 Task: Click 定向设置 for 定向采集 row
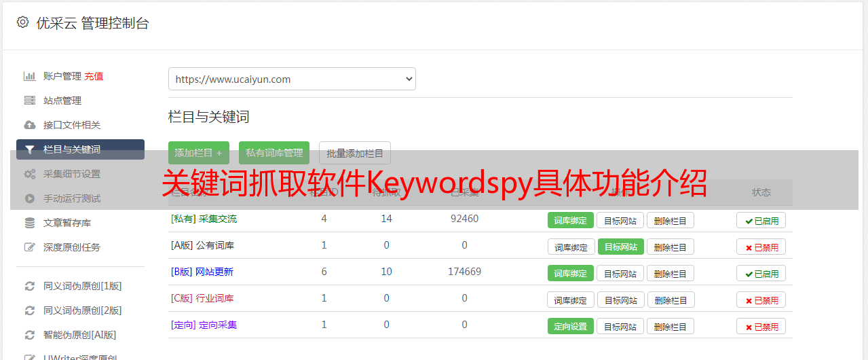pyautogui.click(x=571, y=326)
